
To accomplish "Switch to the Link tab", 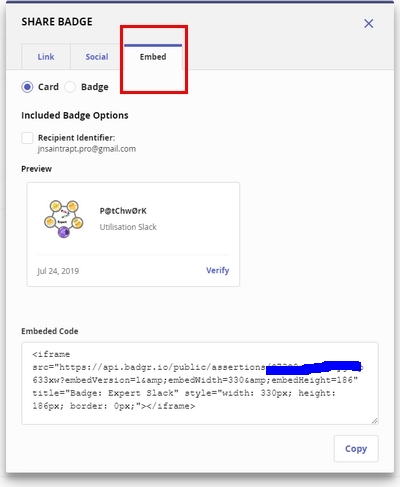I will [x=46, y=57].
